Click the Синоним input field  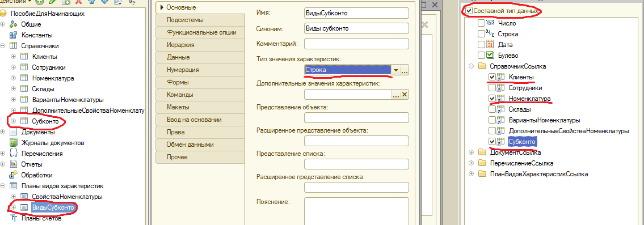click(x=356, y=28)
